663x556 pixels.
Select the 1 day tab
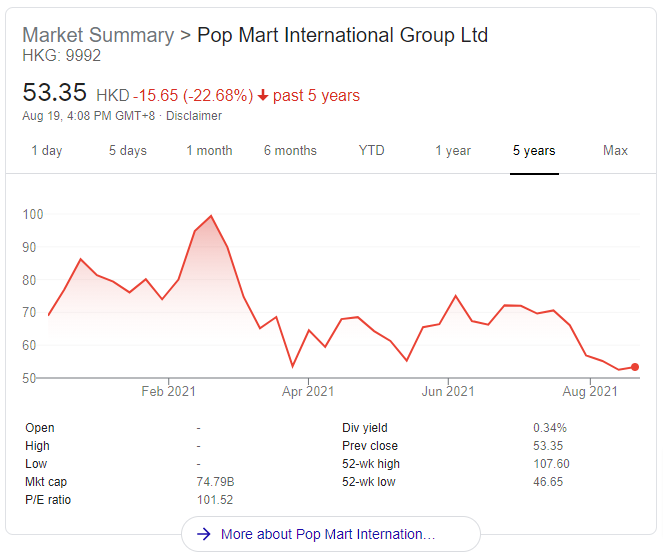(47, 151)
